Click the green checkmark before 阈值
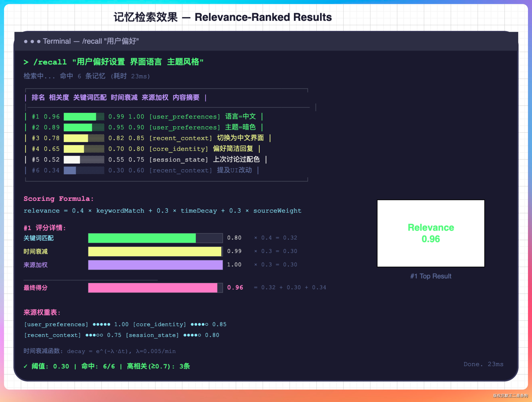This screenshot has width=532, height=402. tap(26, 366)
